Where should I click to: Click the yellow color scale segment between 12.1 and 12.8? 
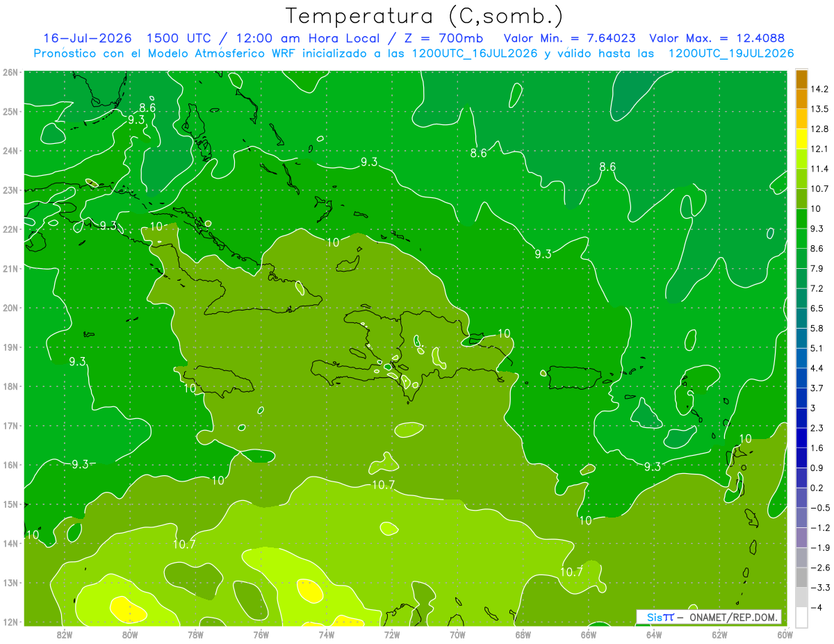(801, 138)
